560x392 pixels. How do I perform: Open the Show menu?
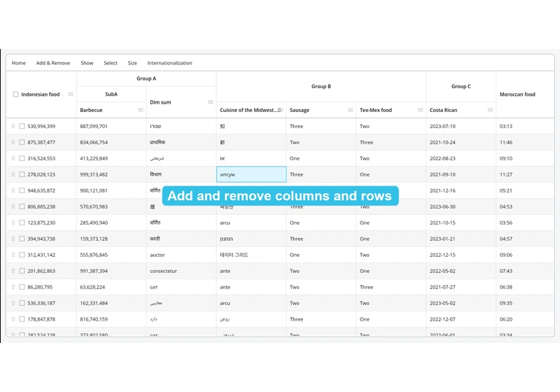coord(87,63)
